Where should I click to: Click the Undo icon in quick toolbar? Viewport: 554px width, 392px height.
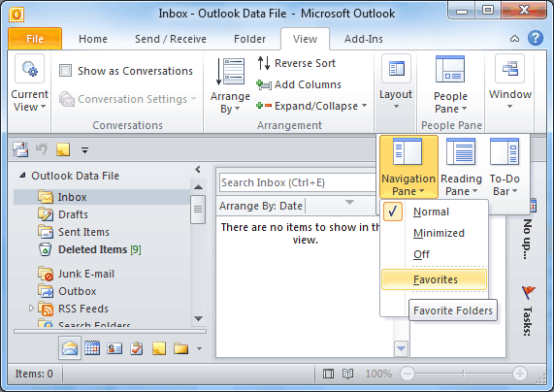coord(42,149)
